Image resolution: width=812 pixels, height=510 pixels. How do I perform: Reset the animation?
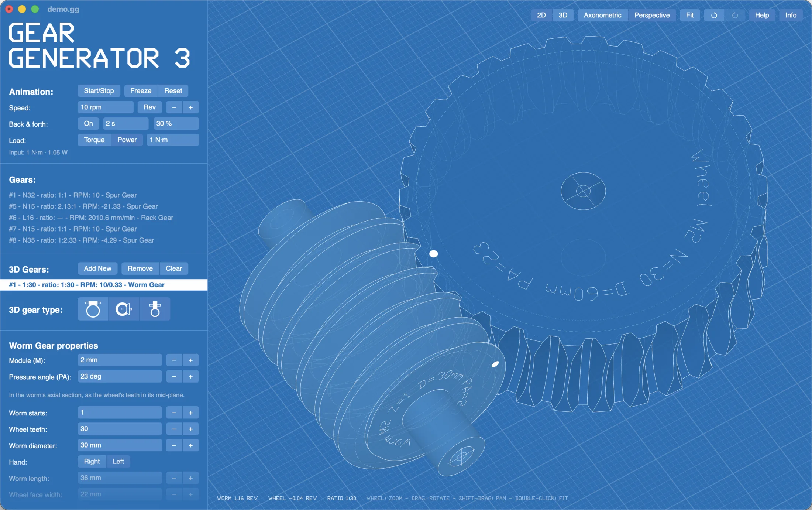tap(173, 91)
